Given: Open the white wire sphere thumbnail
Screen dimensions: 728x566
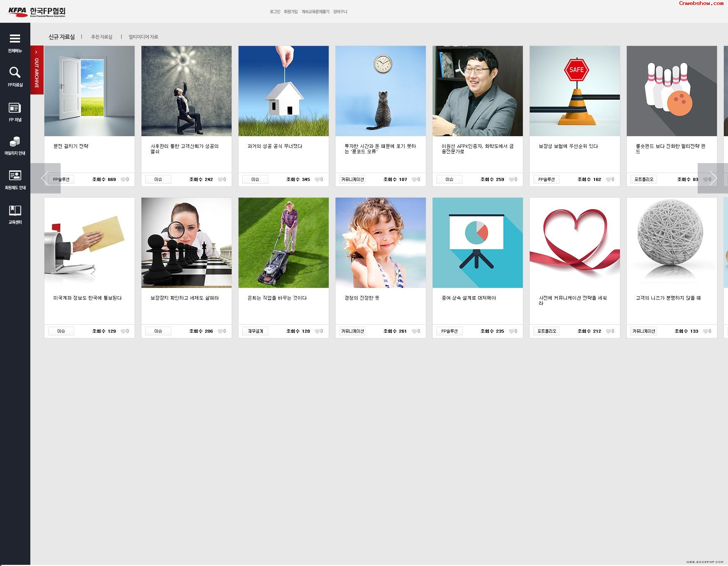Looking at the screenshot, I should click(x=672, y=243).
